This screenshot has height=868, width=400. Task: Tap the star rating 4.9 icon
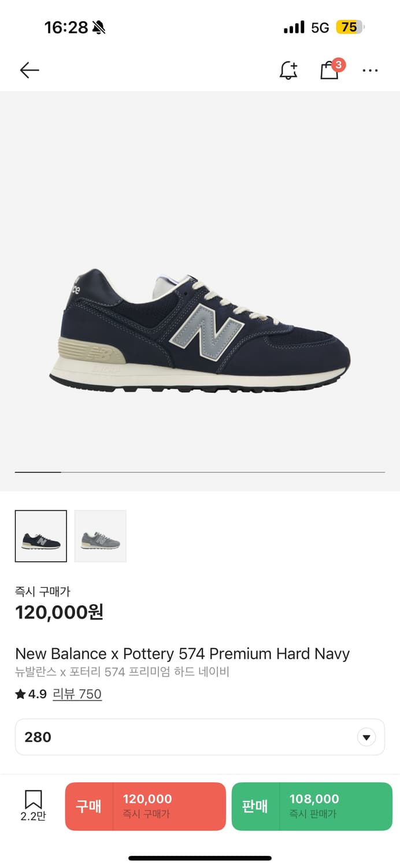[21, 694]
